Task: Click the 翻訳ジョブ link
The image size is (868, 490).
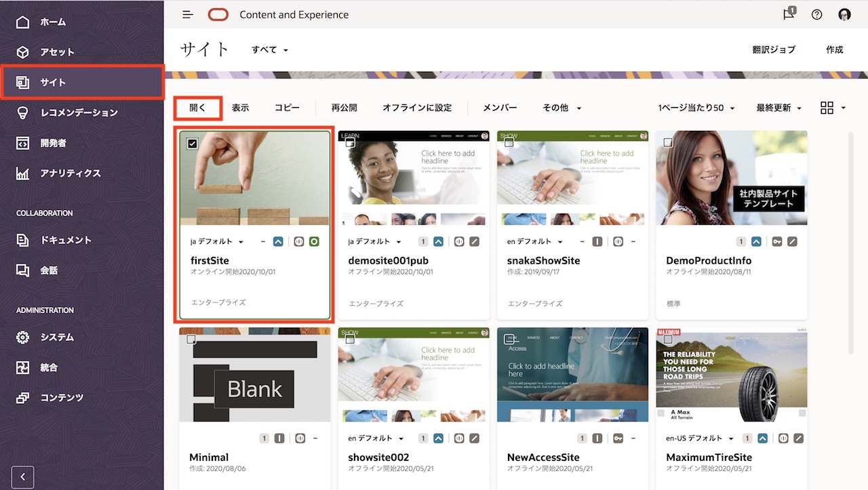Action: tap(774, 49)
